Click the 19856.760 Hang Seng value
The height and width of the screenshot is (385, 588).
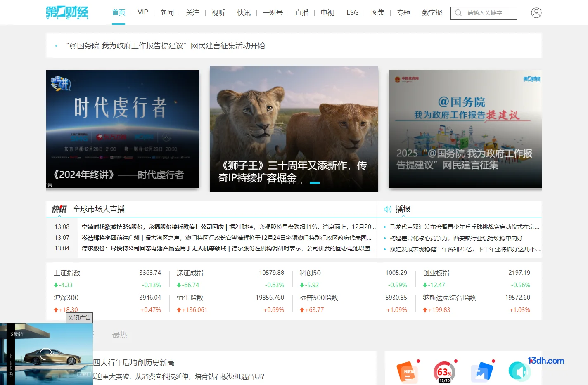pyautogui.click(x=270, y=298)
